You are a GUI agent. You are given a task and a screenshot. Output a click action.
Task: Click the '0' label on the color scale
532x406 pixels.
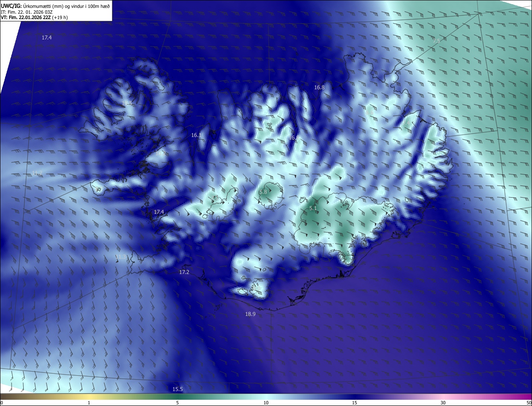pos(2,403)
